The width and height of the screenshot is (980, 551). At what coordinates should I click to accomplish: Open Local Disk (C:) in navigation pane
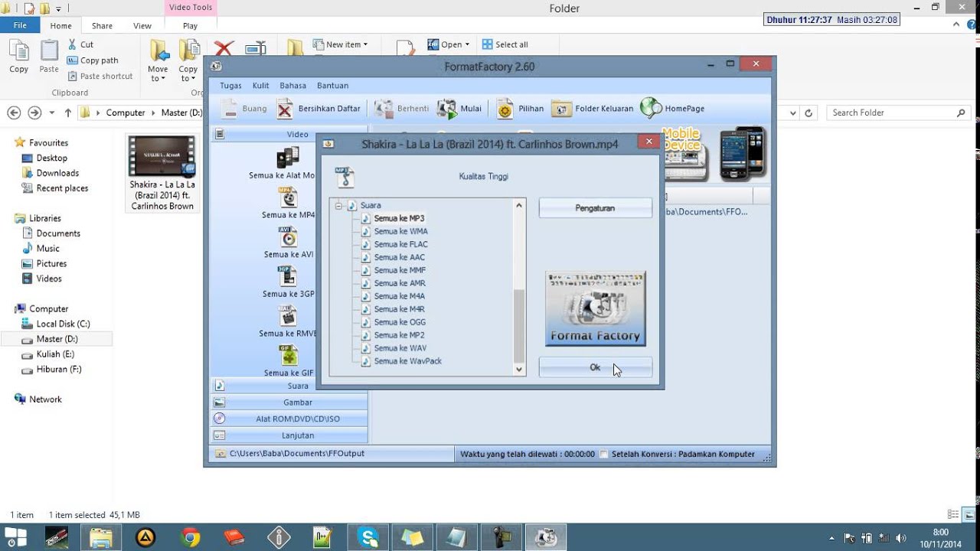click(63, 324)
